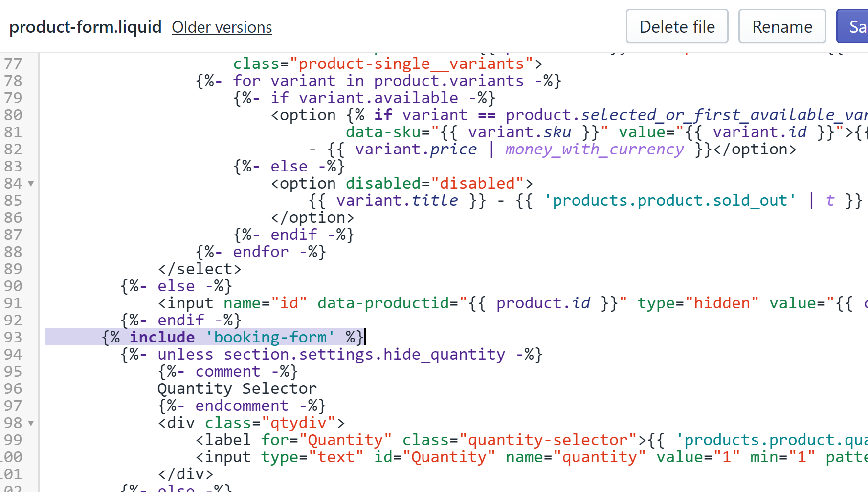Viewport: 868px width, 492px height.
Task: Click the Delete file button
Action: tap(677, 26)
